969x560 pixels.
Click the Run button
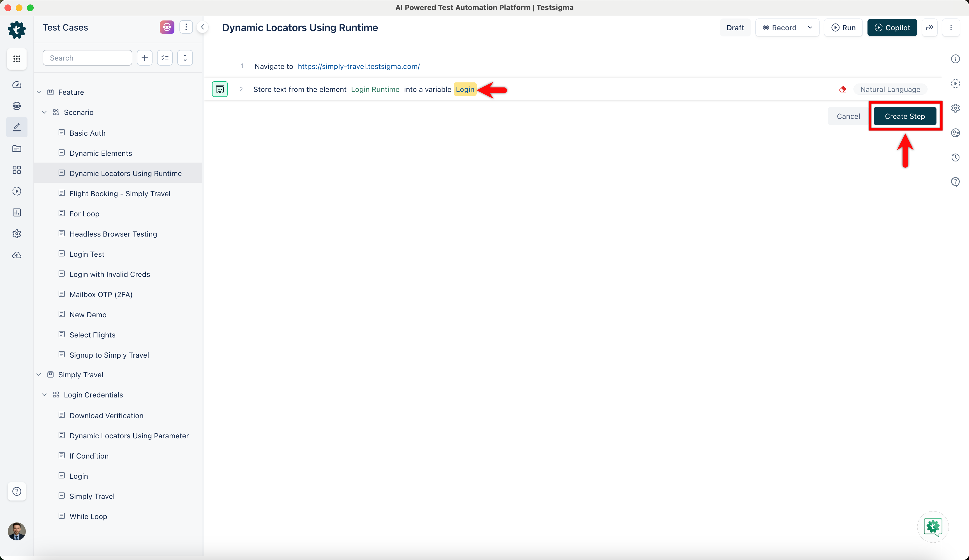click(843, 27)
